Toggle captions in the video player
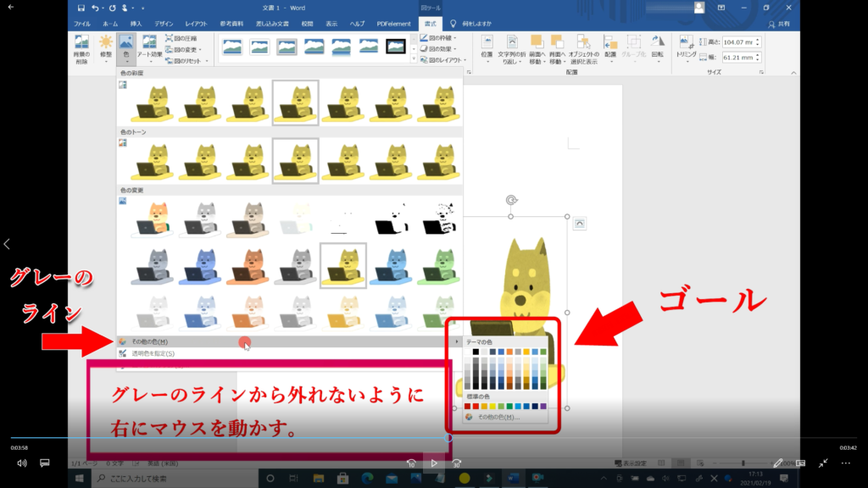Image resolution: width=868 pixels, height=488 pixels. click(x=45, y=463)
